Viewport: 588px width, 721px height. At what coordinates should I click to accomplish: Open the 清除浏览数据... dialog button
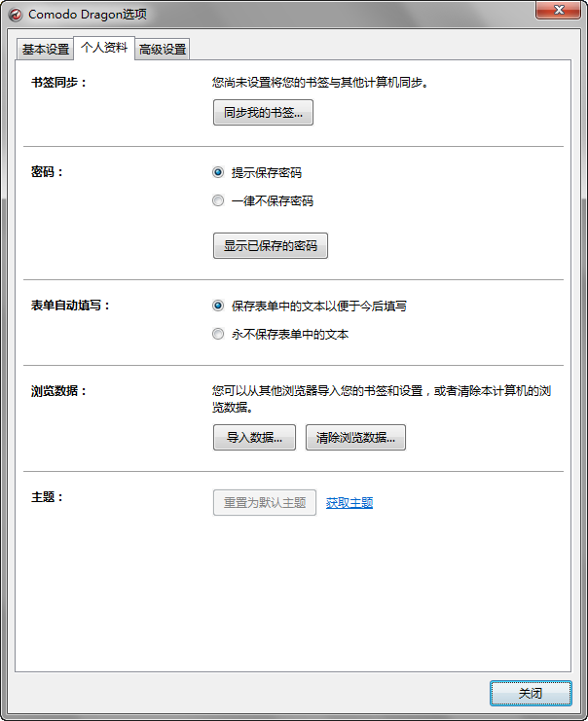(355, 437)
